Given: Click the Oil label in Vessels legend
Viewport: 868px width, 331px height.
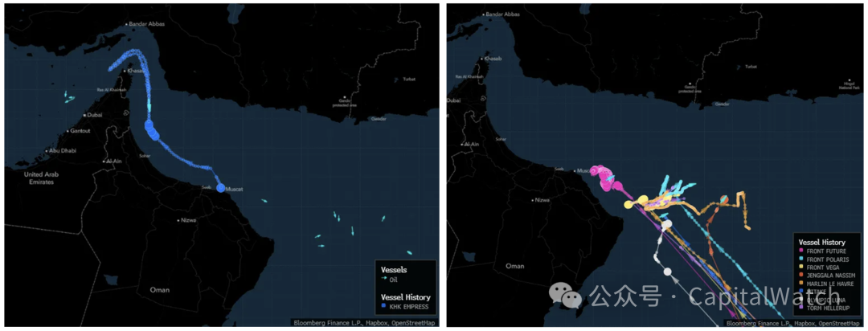Looking at the screenshot, I should click(394, 280).
